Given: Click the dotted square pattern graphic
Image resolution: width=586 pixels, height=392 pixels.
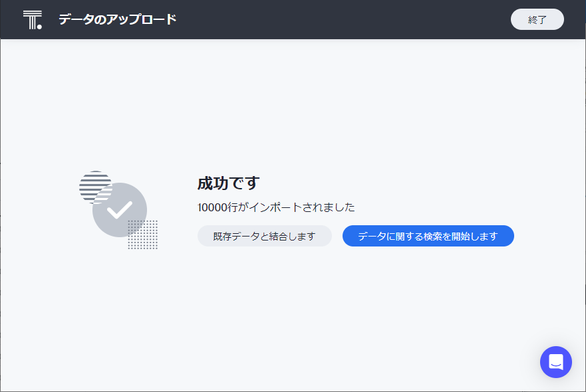Looking at the screenshot, I should (143, 235).
